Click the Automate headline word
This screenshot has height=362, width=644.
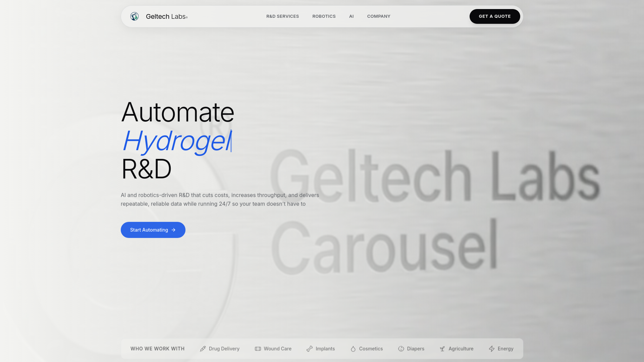(x=178, y=112)
